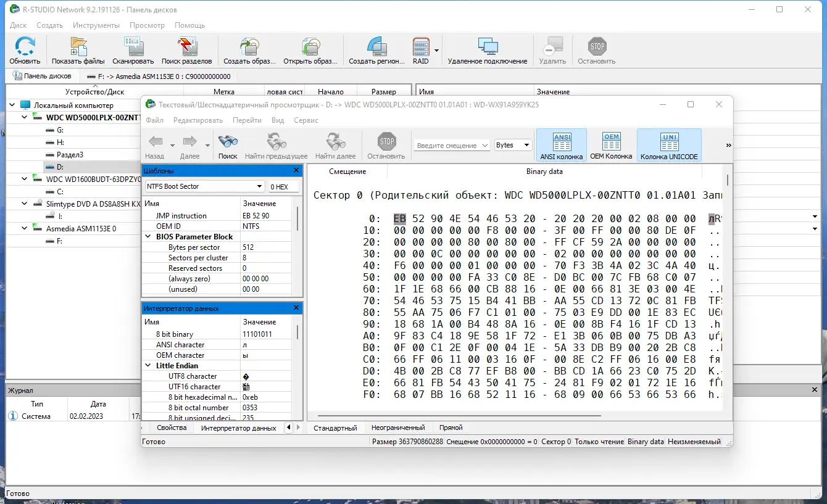The width and height of the screenshot is (827, 504).
Task: Click the Введите смещение offset field
Action: tap(452, 145)
